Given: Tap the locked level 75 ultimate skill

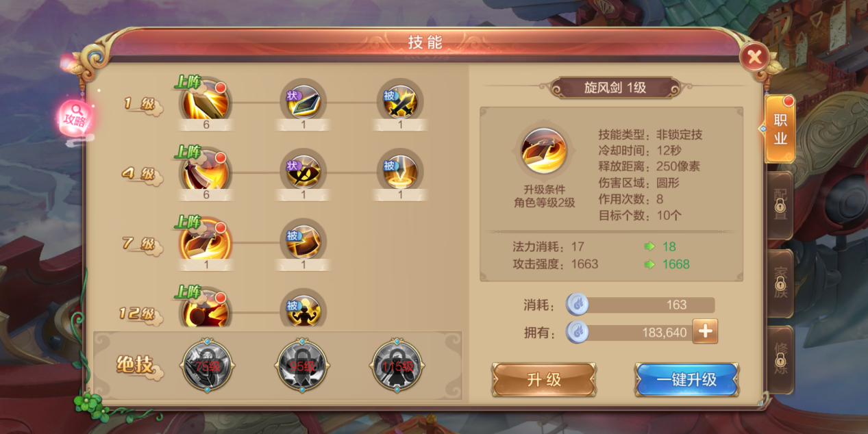Looking at the screenshot, I should click(207, 366).
